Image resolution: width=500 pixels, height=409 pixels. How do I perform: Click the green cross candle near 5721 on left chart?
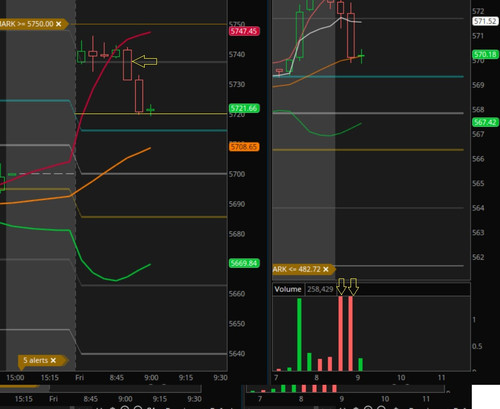pos(150,110)
